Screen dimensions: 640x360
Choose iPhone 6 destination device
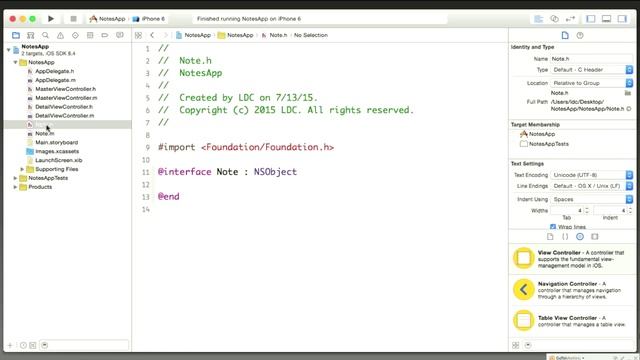(x=149, y=19)
